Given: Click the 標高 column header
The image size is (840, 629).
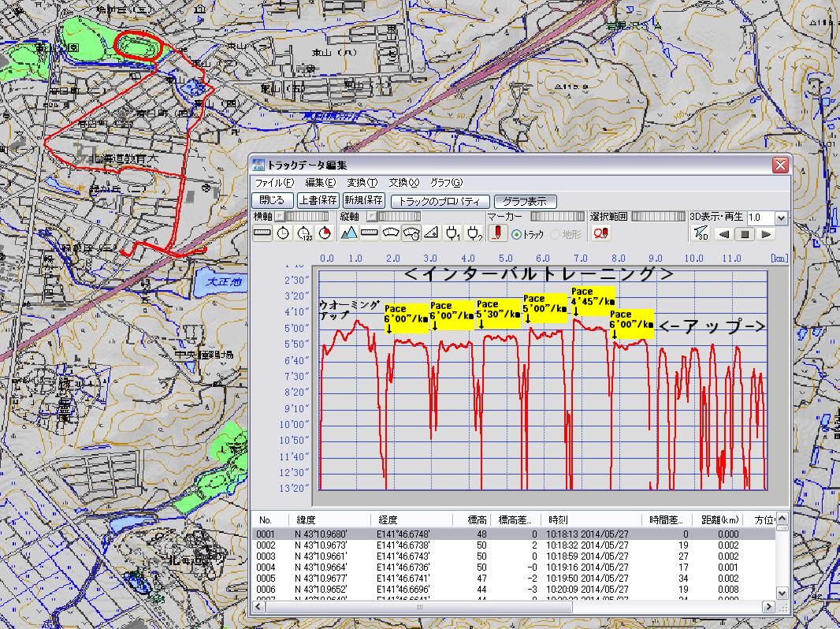Looking at the screenshot, I should (x=471, y=519).
